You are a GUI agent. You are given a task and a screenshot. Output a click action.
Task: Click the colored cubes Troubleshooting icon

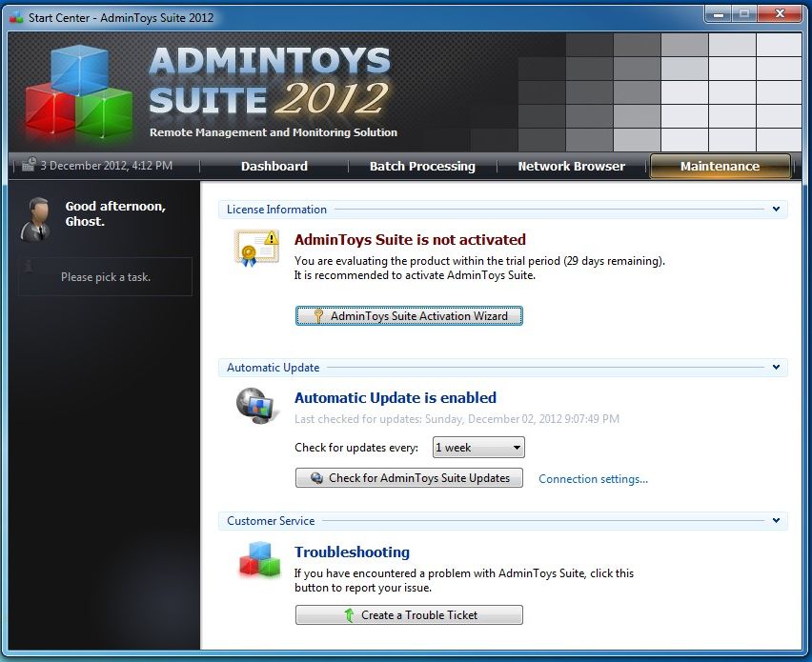point(259,559)
